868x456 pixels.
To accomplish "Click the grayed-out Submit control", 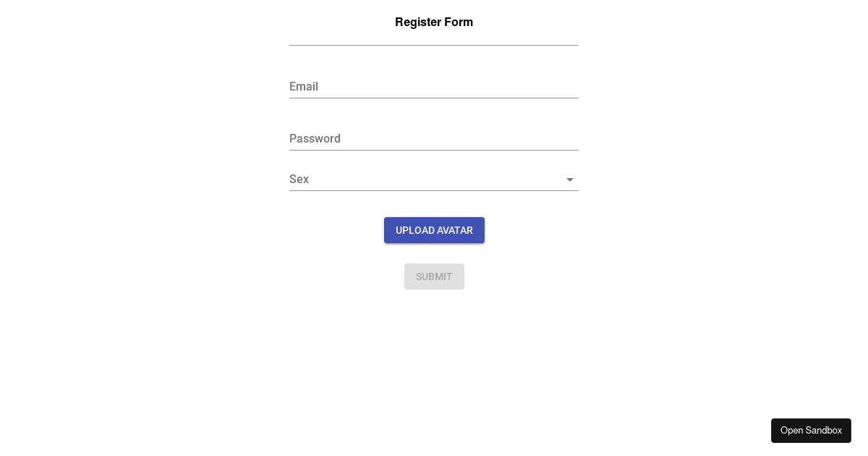I will 434,276.
